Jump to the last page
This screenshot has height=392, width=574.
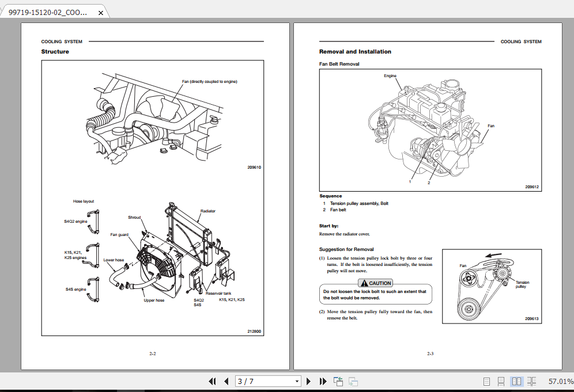click(x=323, y=381)
